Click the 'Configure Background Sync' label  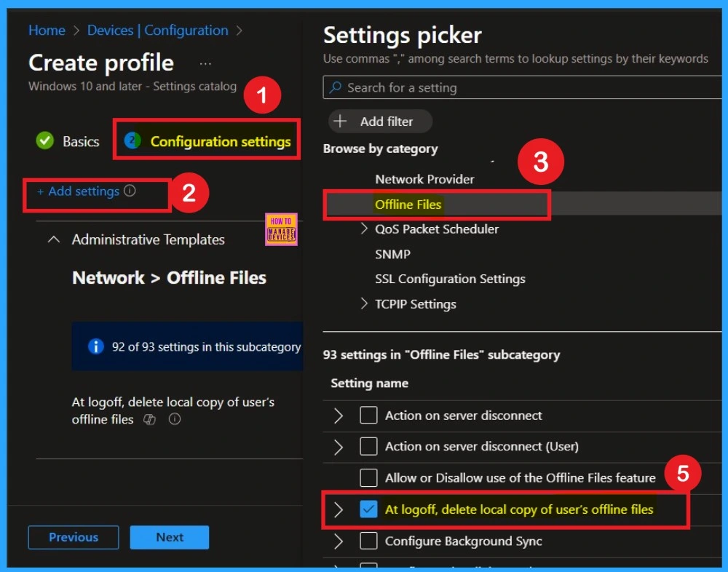coord(463,541)
